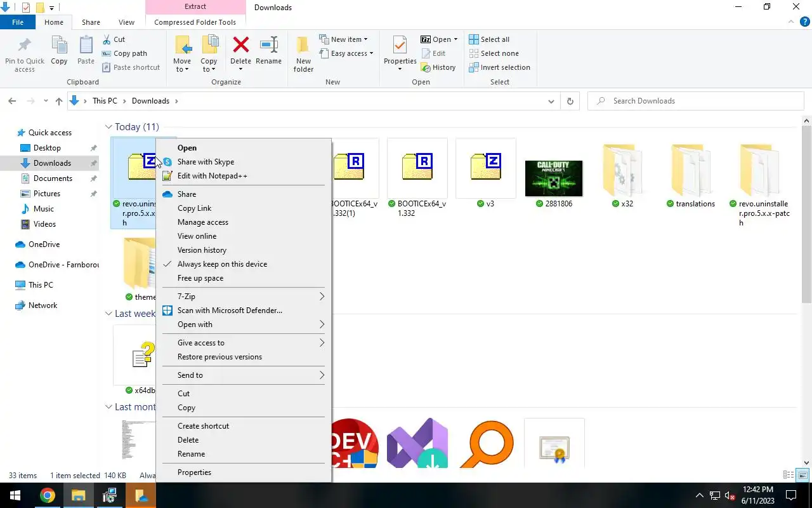Select OneDrive in navigation pane
The height and width of the screenshot is (508, 812).
pyautogui.click(x=44, y=244)
